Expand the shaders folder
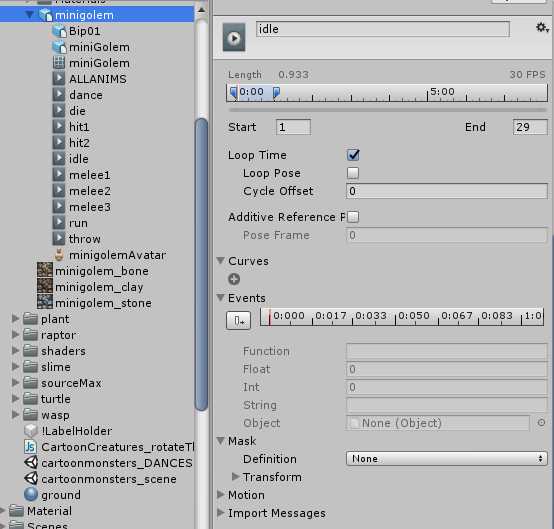 (15, 351)
